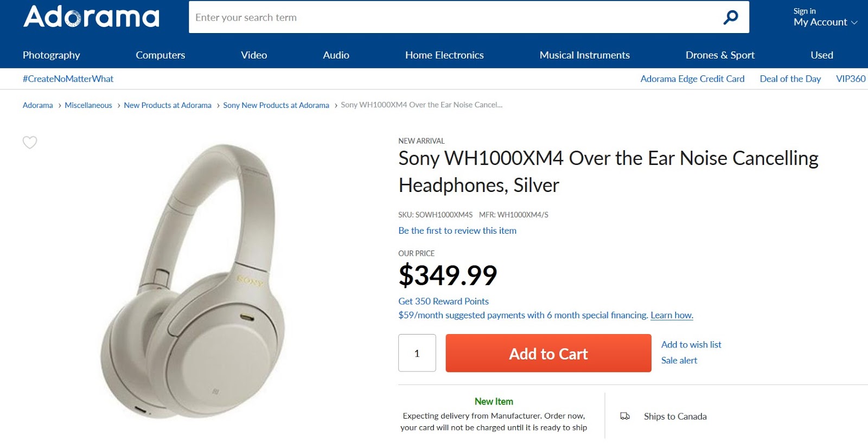The height and width of the screenshot is (443, 868).
Task: Click the wishlist heart icon
Action: pyautogui.click(x=30, y=142)
